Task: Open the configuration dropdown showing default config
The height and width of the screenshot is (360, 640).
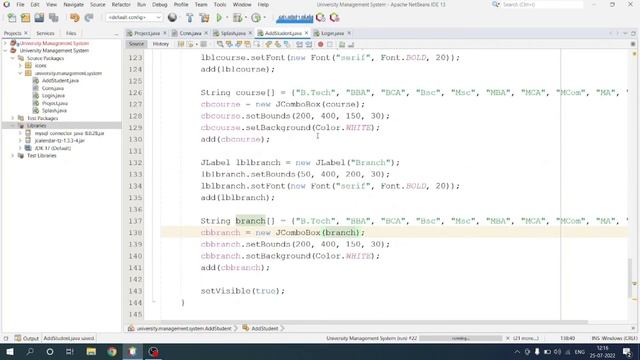Action: point(134,18)
